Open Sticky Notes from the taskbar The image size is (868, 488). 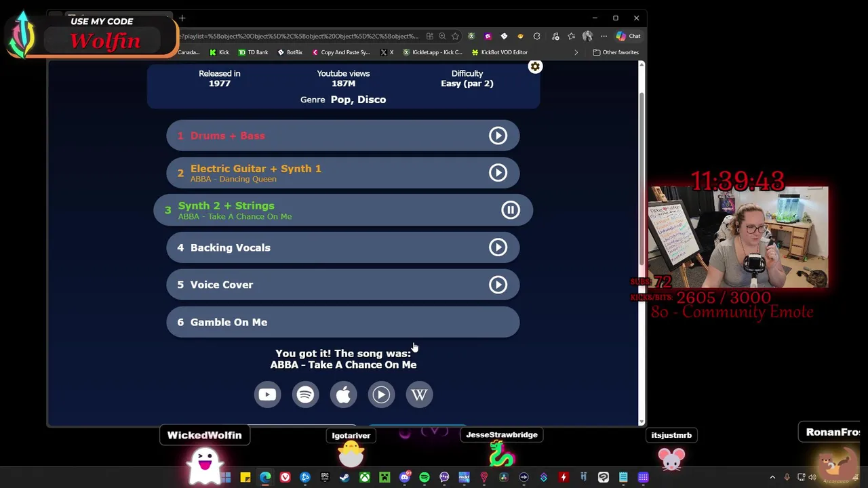pyautogui.click(x=245, y=477)
